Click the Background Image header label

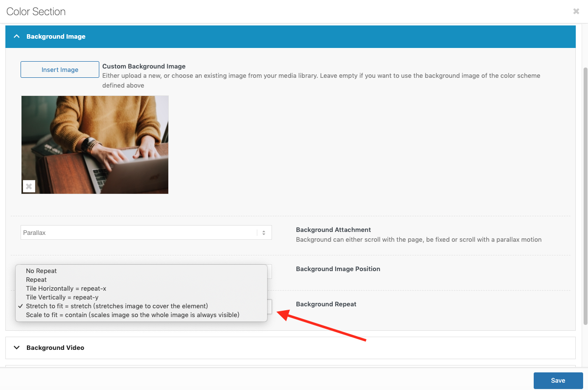[x=56, y=36]
